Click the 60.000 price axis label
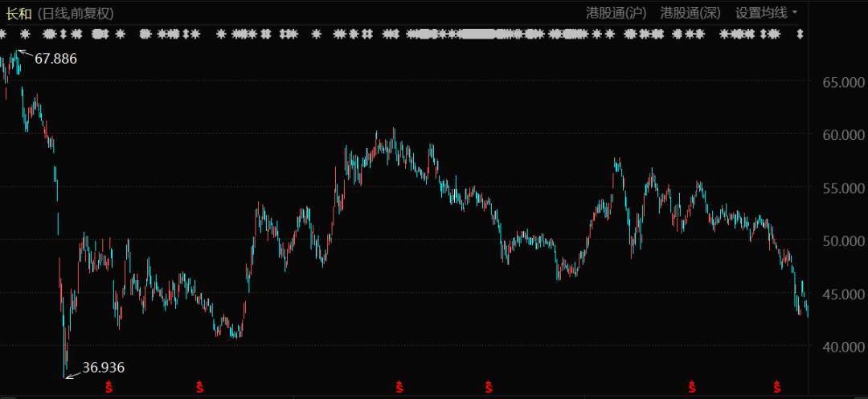This screenshot has width=868, height=399. (x=837, y=135)
